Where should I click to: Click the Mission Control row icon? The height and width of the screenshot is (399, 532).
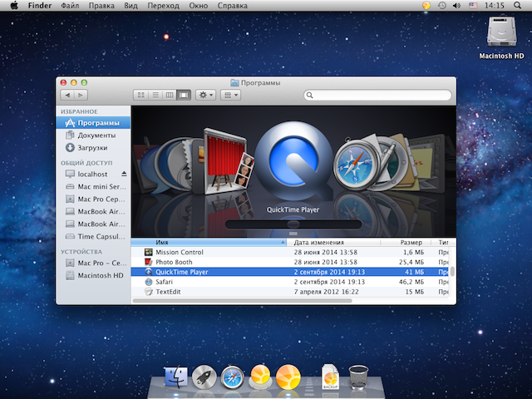click(x=149, y=252)
